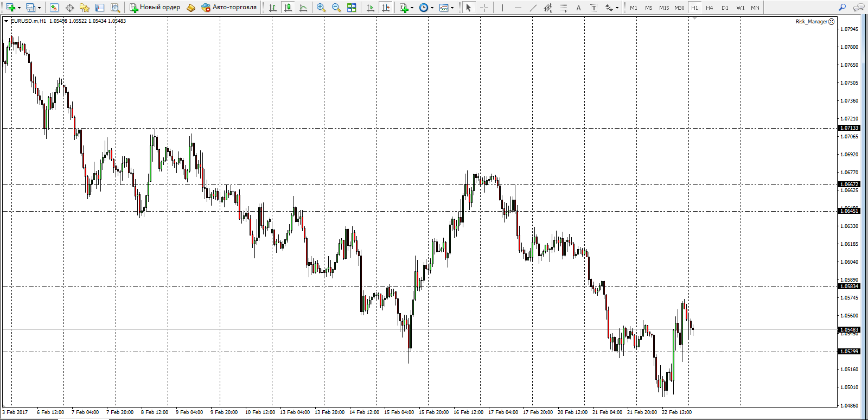
Task: Open a new chart window
Action: 10,8
